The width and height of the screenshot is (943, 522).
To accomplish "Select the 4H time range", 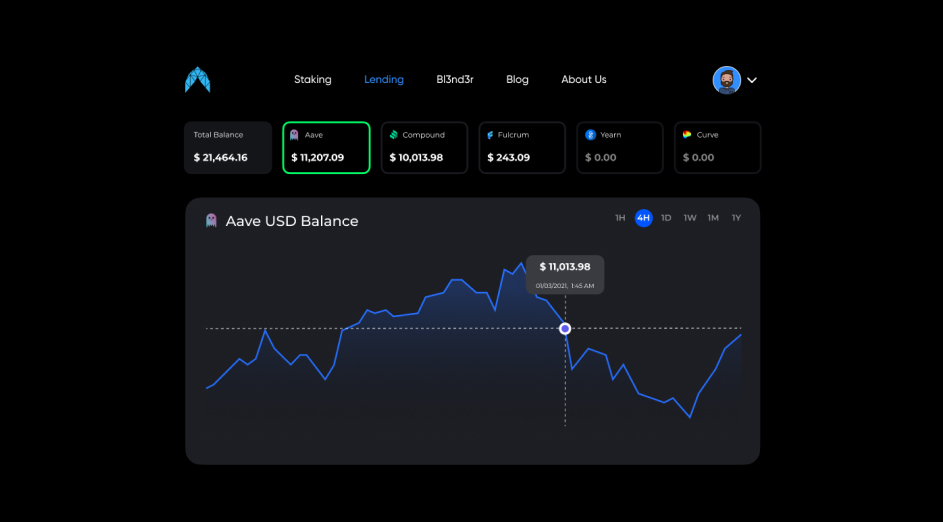I will point(644,218).
